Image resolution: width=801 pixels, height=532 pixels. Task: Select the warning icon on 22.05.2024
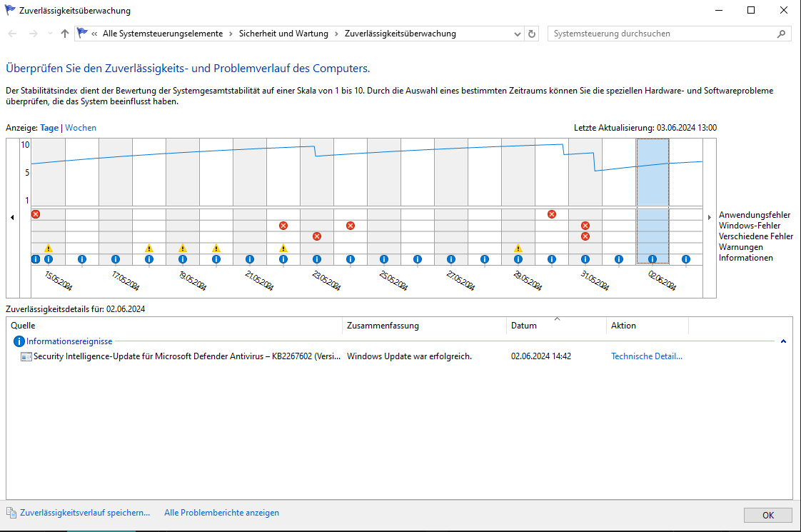(x=283, y=248)
